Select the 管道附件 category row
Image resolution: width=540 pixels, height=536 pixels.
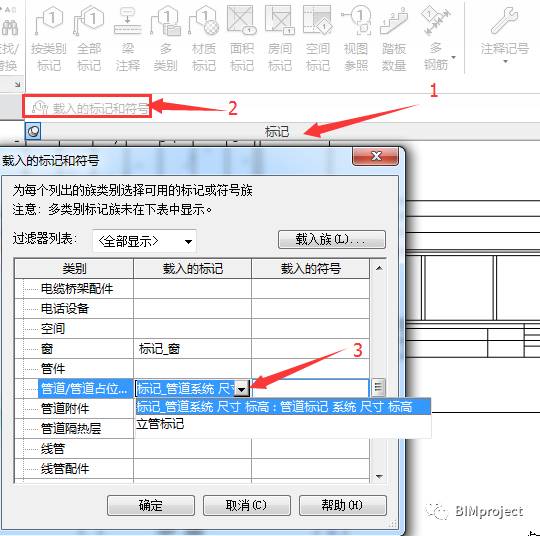pos(74,409)
